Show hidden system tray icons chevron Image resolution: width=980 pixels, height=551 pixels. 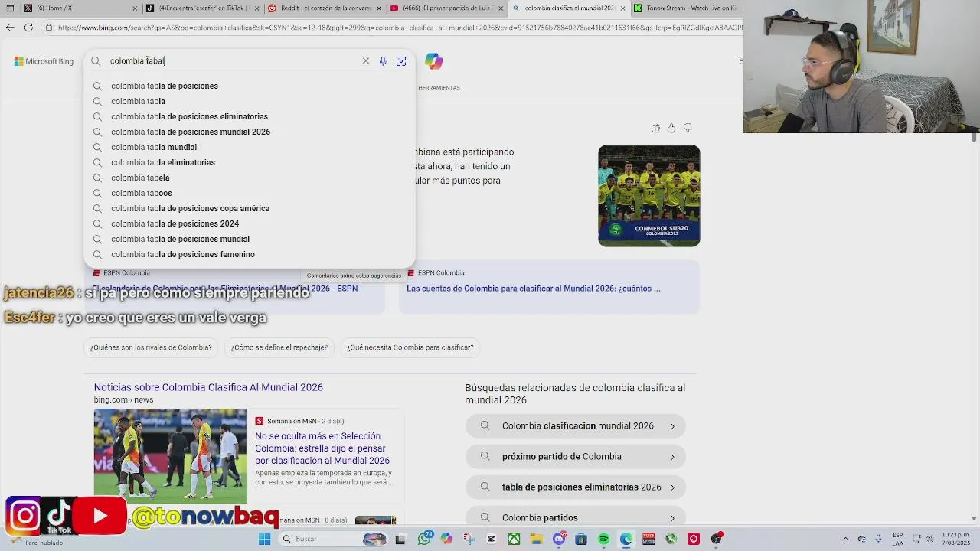coord(845,539)
